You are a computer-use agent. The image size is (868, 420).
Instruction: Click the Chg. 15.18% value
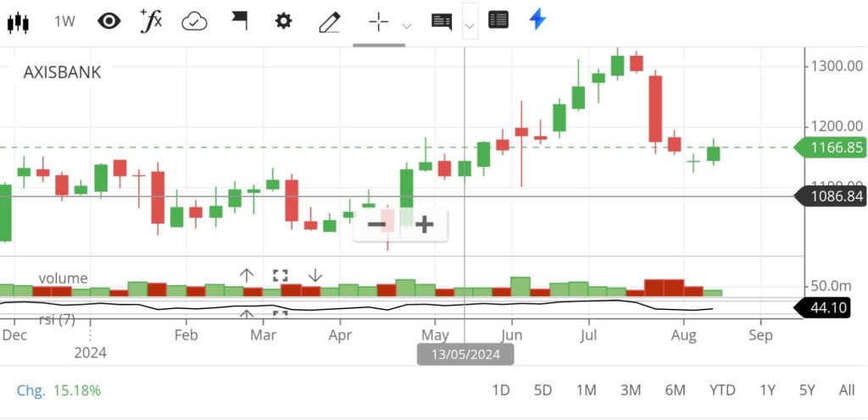tap(58, 390)
